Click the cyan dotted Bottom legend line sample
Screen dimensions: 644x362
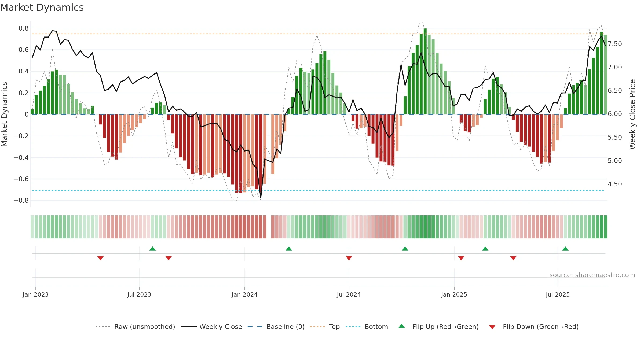point(353,327)
